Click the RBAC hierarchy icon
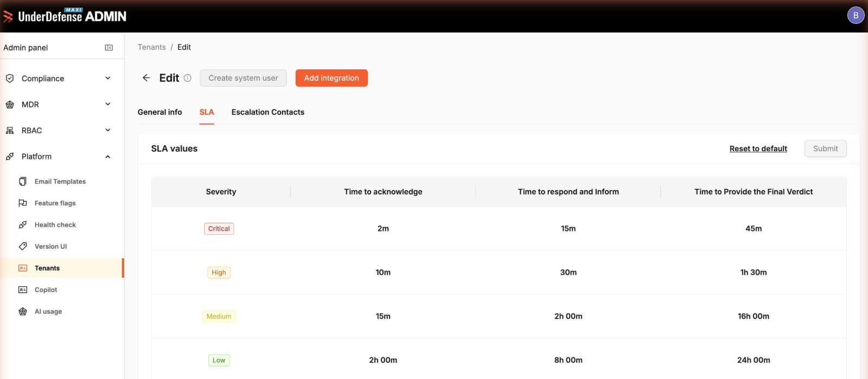This screenshot has width=868, height=379. coord(10,131)
